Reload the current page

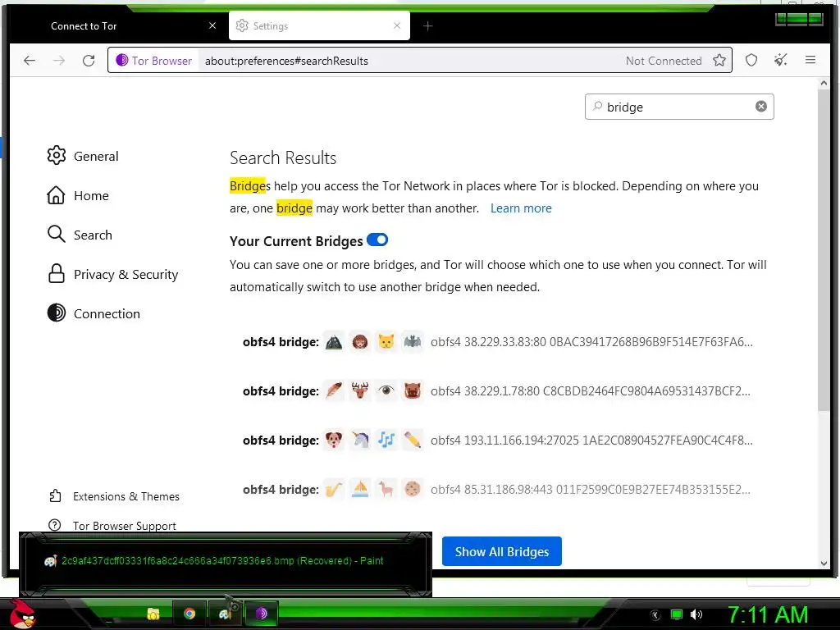coord(89,61)
